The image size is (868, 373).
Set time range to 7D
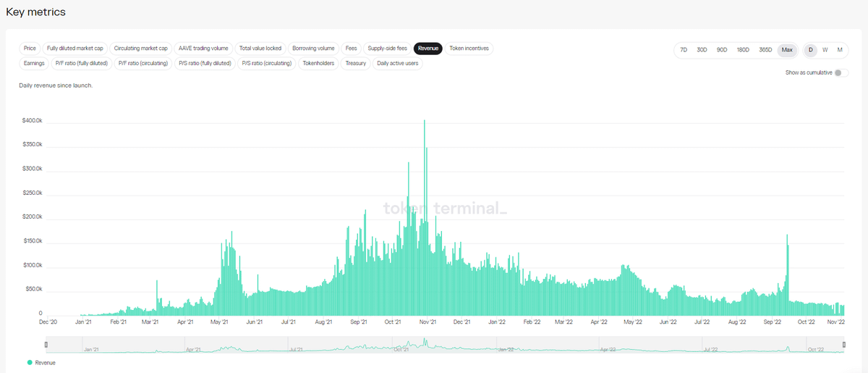pyautogui.click(x=684, y=50)
